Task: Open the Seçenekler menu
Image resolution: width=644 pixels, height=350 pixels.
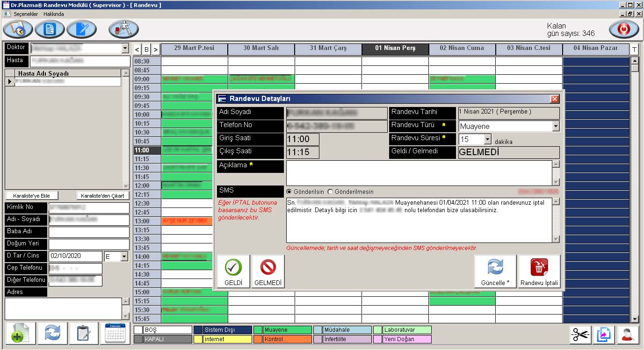Action: click(26, 14)
